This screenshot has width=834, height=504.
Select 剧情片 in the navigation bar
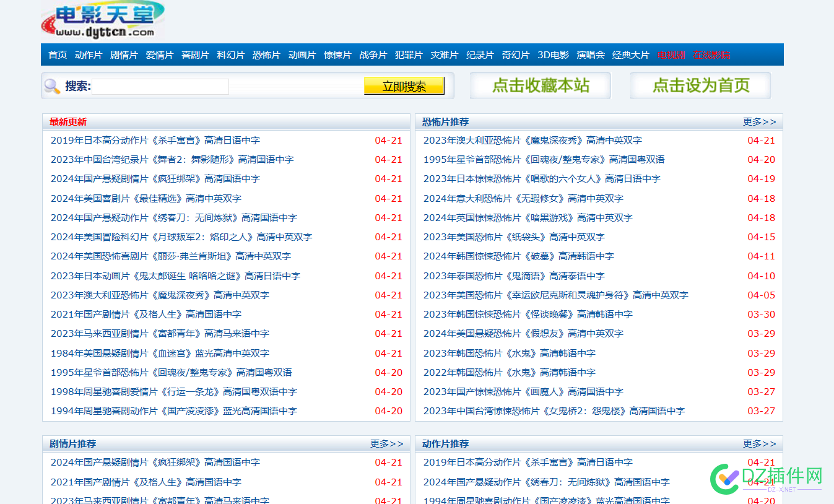[x=124, y=55]
